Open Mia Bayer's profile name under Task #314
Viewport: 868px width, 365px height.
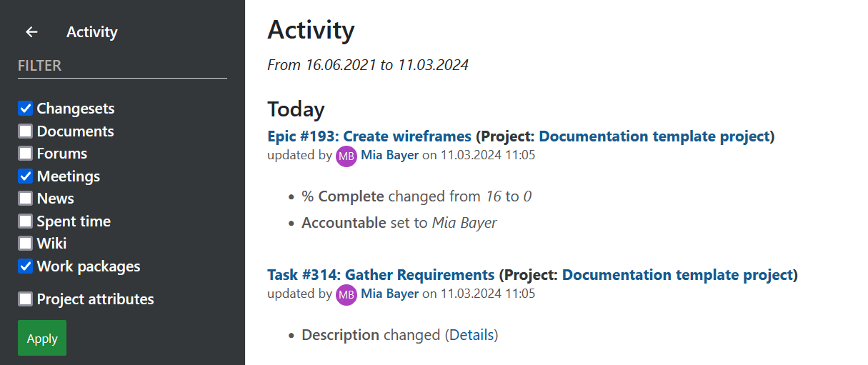click(x=390, y=294)
